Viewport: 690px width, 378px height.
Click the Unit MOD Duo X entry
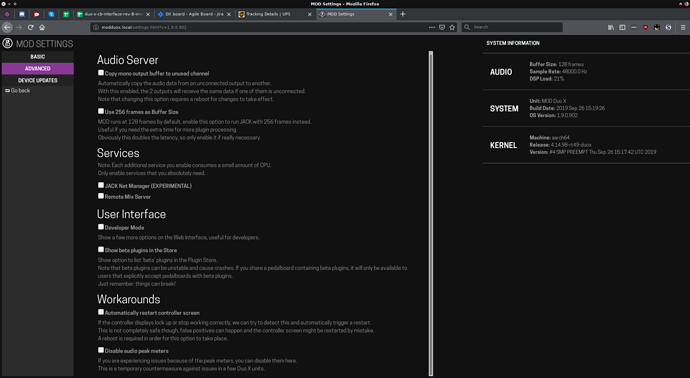(548, 101)
